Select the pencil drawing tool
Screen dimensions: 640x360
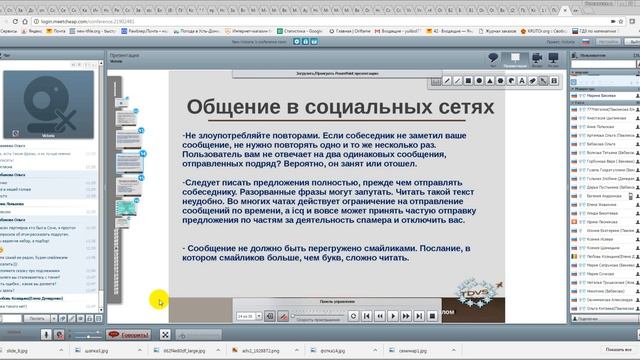[447, 81]
